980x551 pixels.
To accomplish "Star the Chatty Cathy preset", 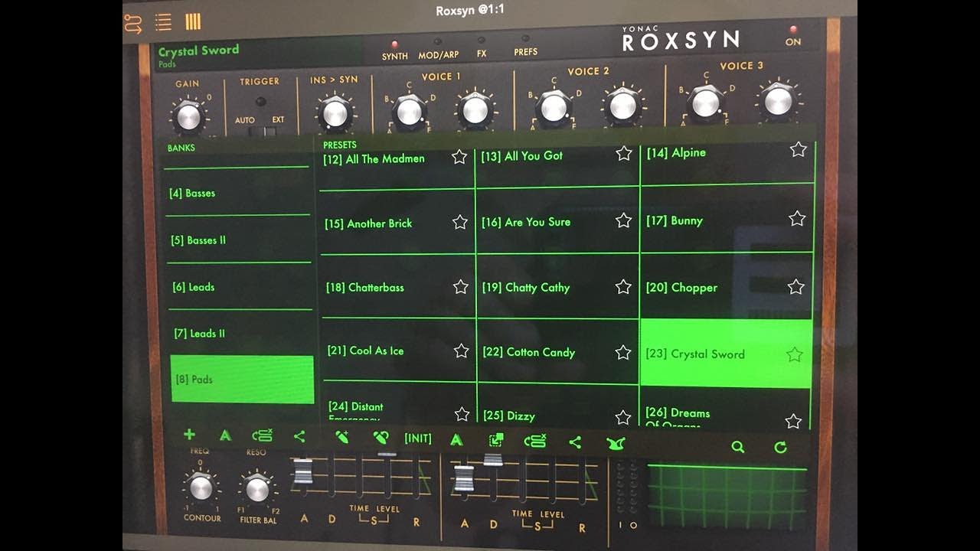I will [623, 287].
